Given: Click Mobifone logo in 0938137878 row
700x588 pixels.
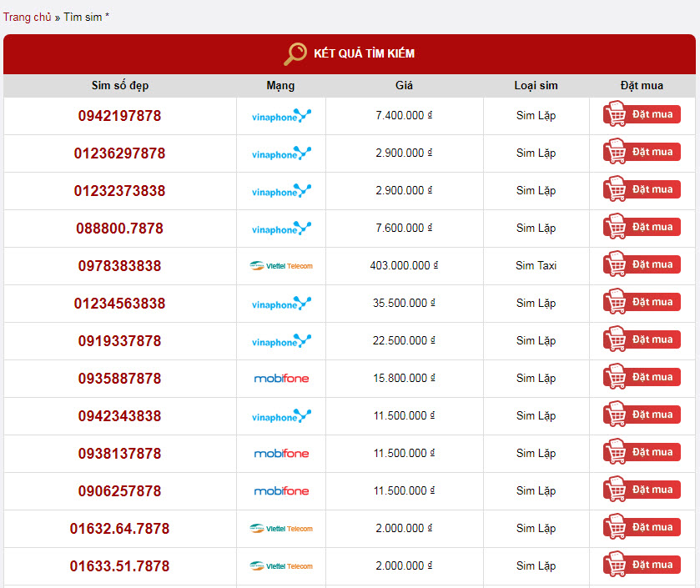Looking at the screenshot, I should tap(281, 453).
